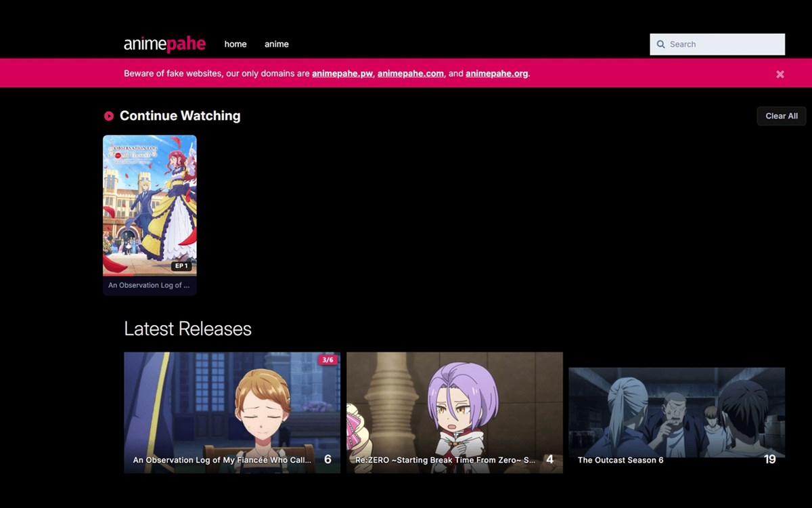812x508 pixels.
Task: Open Re:ZERO Starting Break Time episode 4
Action: coord(455,412)
